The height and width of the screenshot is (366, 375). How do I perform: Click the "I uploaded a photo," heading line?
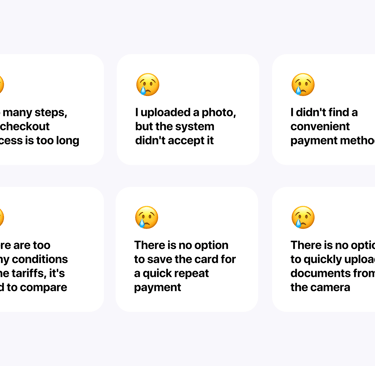click(x=186, y=113)
